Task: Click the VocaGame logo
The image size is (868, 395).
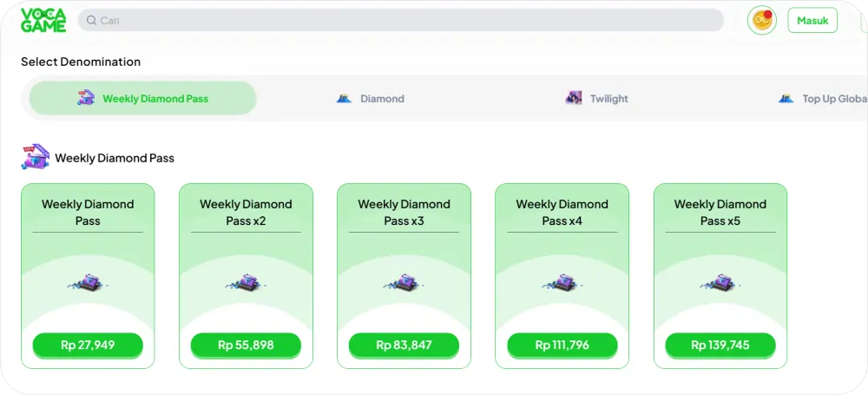Action: 43,20
